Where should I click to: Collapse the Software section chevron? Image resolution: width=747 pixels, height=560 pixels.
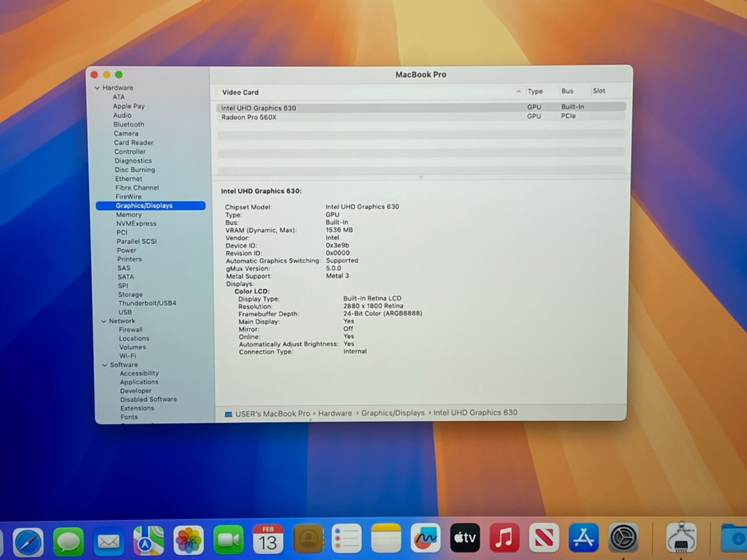click(x=105, y=365)
